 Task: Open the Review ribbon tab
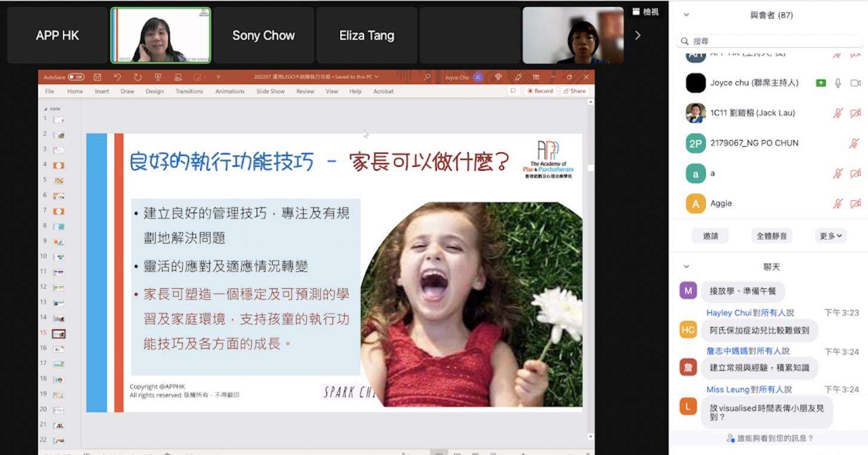coord(305,91)
